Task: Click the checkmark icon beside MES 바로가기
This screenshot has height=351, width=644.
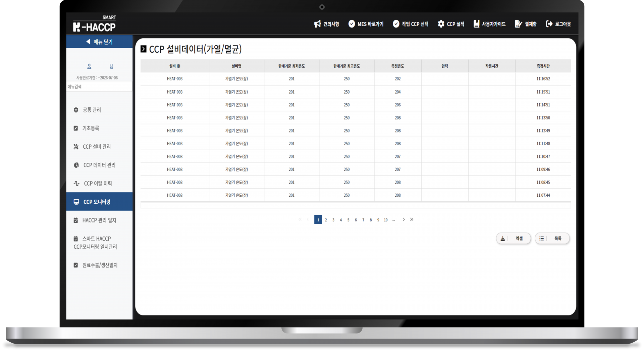Action: pyautogui.click(x=352, y=24)
